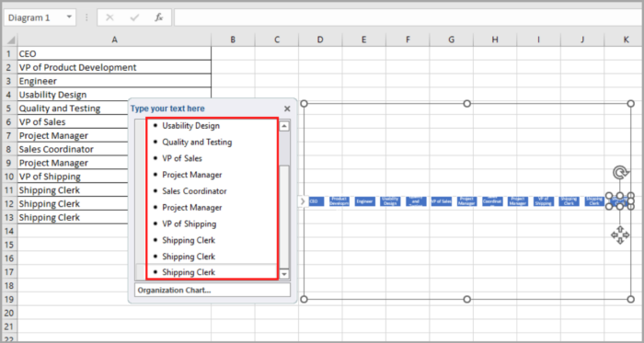Select cell A5 Quality and Testing
Viewport: 644px width, 343px height.
73,109
